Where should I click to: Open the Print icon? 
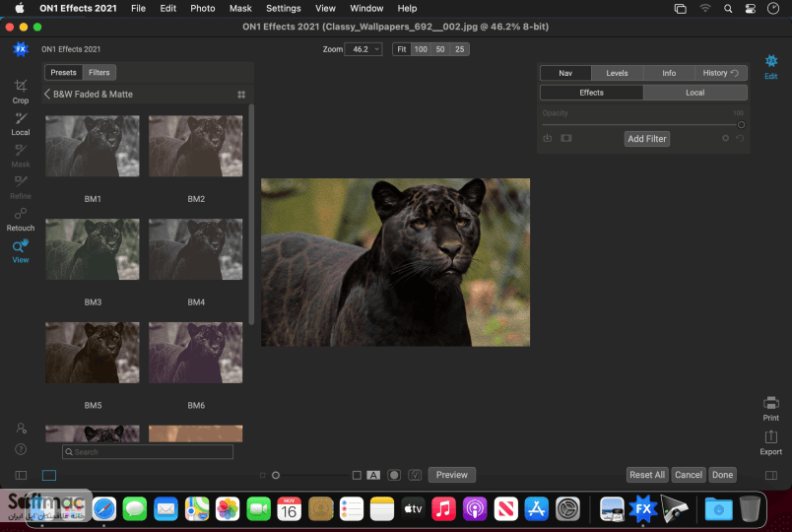770,408
